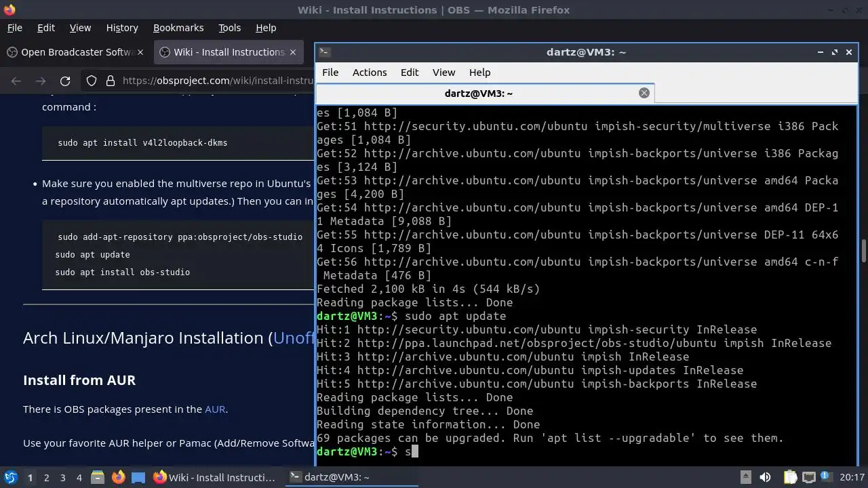Click the tracking protection shield icon

point(92,81)
